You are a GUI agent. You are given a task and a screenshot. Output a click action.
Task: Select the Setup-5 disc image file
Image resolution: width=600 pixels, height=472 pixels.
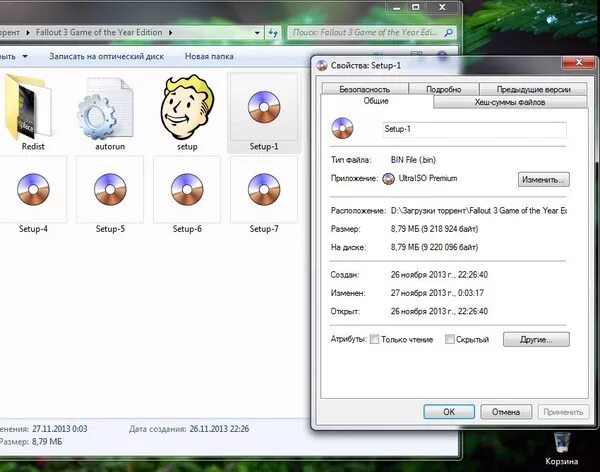pyautogui.click(x=110, y=195)
